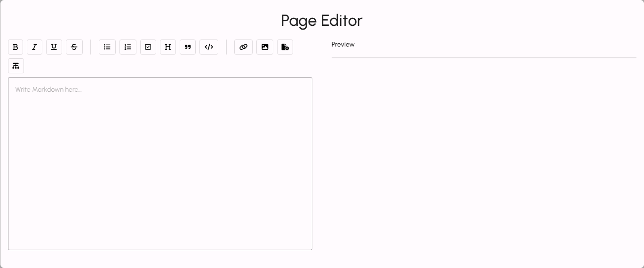Click the hierarchy diagram icon
The width and height of the screenshot is (644, 268).
pyautogui.click(x=16, y=66)
